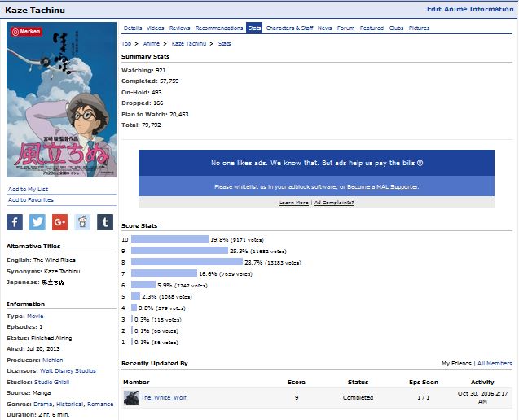Click Add to Favorites link
519x420 pixels.
[x=31, y=199]
